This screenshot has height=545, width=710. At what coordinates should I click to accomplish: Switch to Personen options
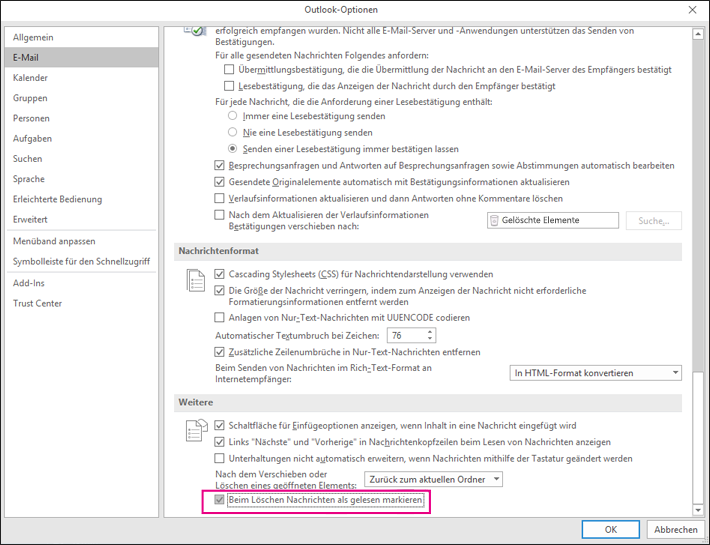(x=82, y=118)
